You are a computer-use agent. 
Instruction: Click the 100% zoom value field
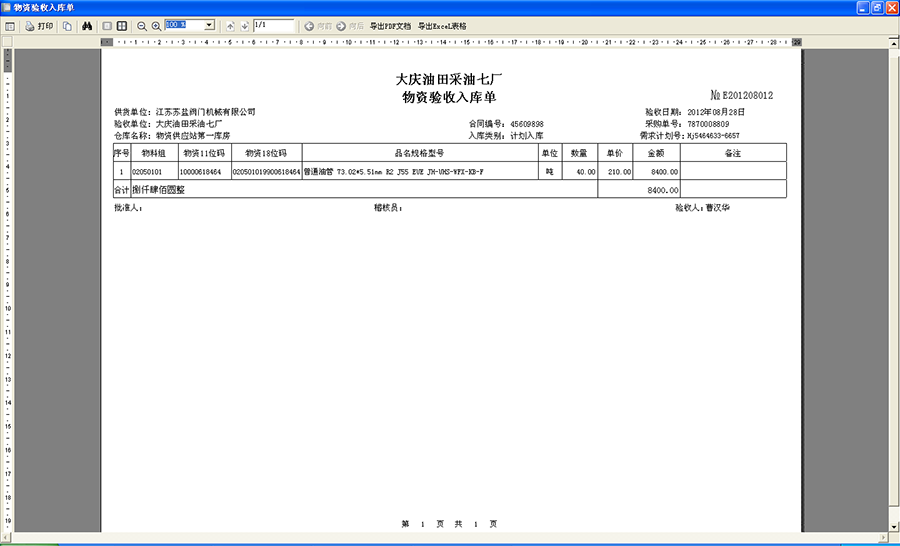[x=184, y=25]
